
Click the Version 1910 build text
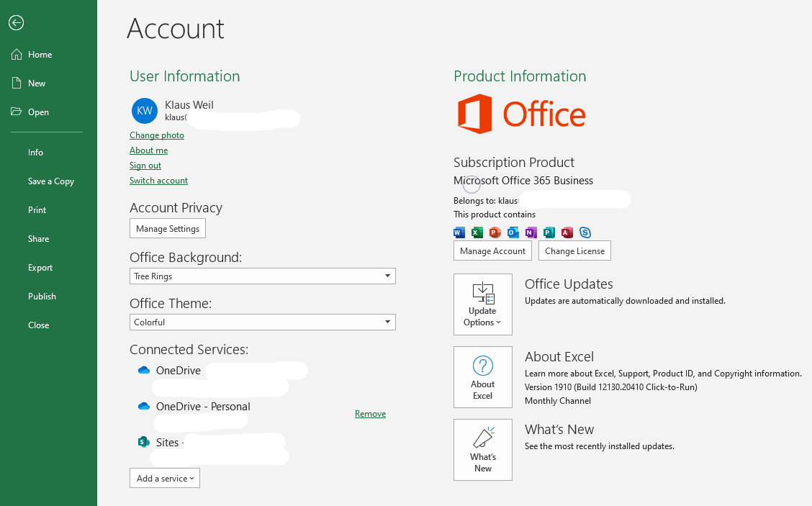click(x=611, y=387)
